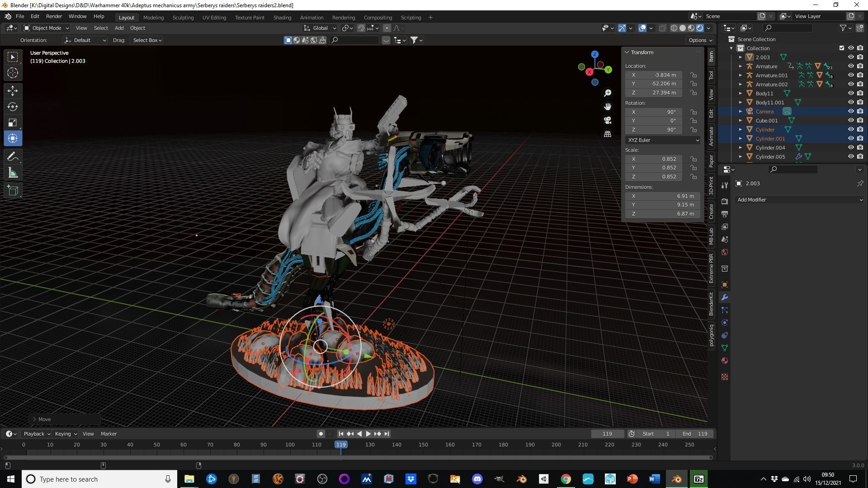Jump to the last frame
The width and height of the screenshot is (868, 488).
[387, 434]
